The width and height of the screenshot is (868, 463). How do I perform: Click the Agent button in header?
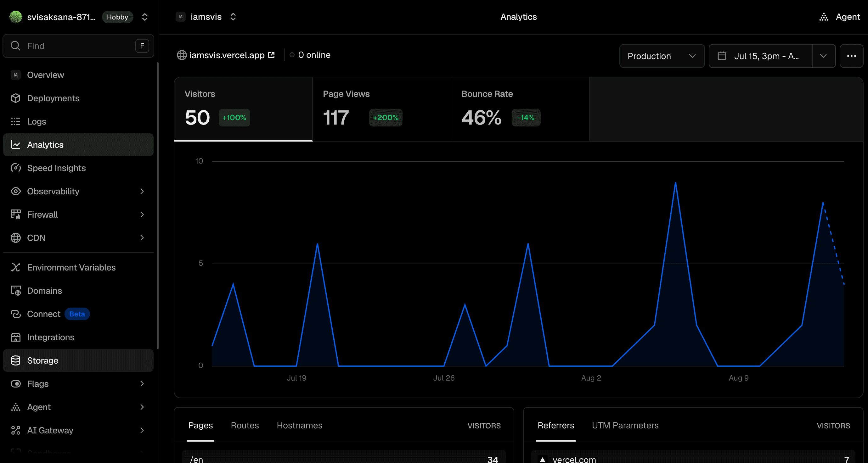(x=839, y=16)
